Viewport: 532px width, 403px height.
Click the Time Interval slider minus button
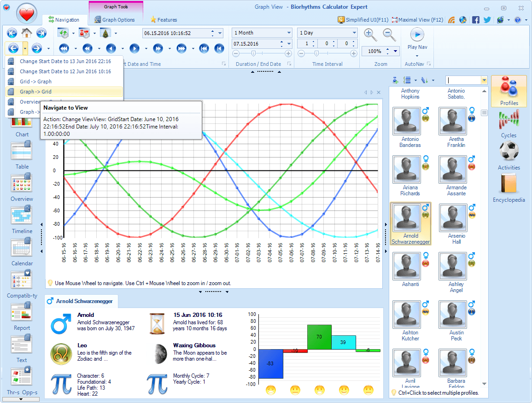(301, 53)
